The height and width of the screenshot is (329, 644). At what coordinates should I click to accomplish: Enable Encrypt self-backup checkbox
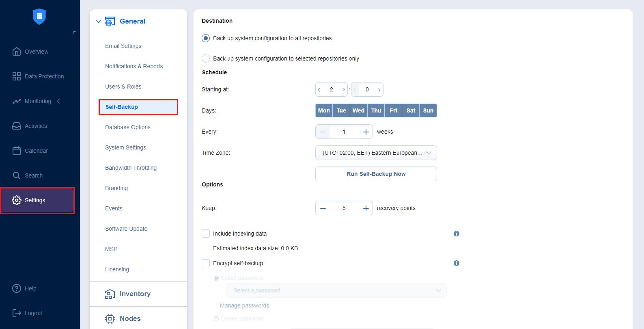(x=206, y=263)
